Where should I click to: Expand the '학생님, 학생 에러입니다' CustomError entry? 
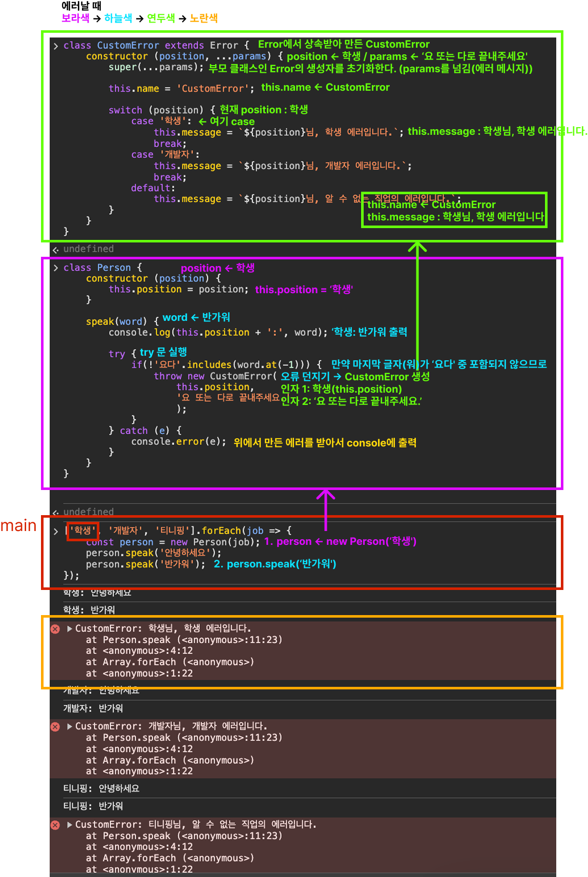(x=70, y=628)
